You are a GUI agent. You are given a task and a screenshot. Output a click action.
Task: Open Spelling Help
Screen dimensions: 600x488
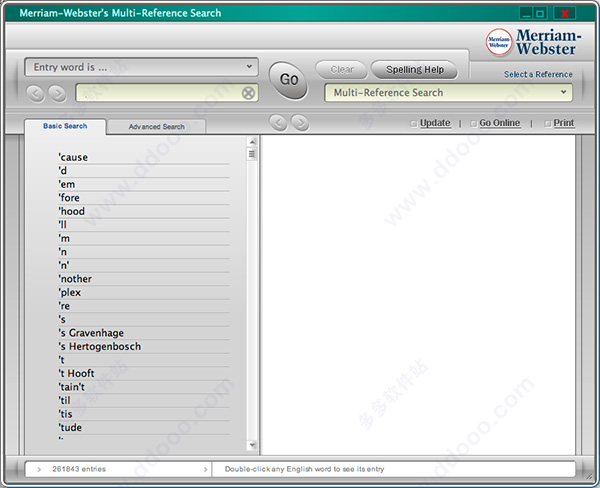click(x=415, y=70)
